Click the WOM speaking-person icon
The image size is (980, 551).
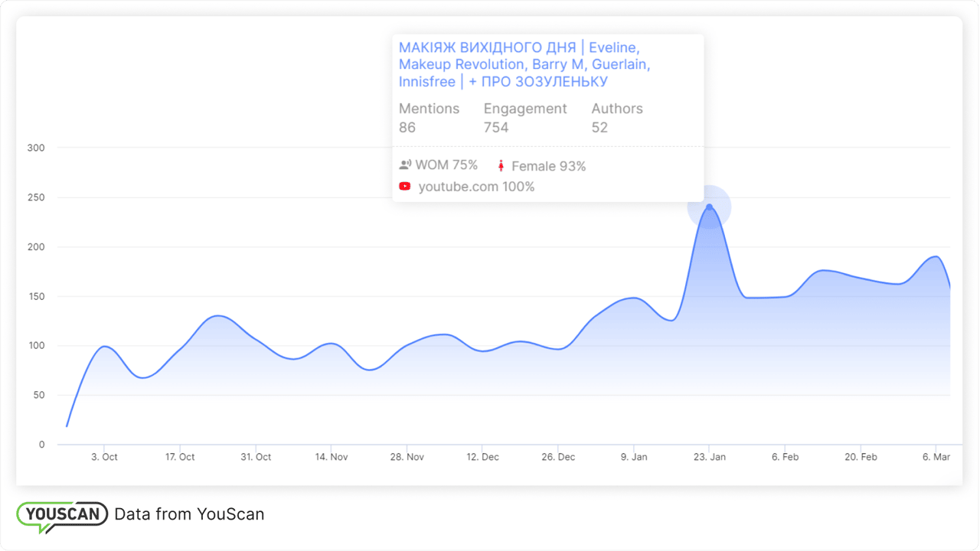405,165
